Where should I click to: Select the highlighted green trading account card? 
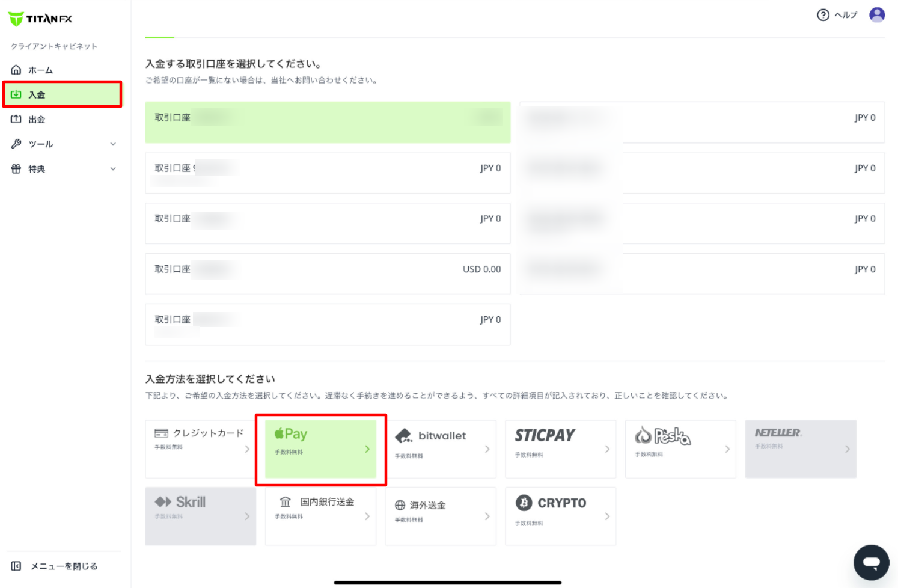point(327,122)
